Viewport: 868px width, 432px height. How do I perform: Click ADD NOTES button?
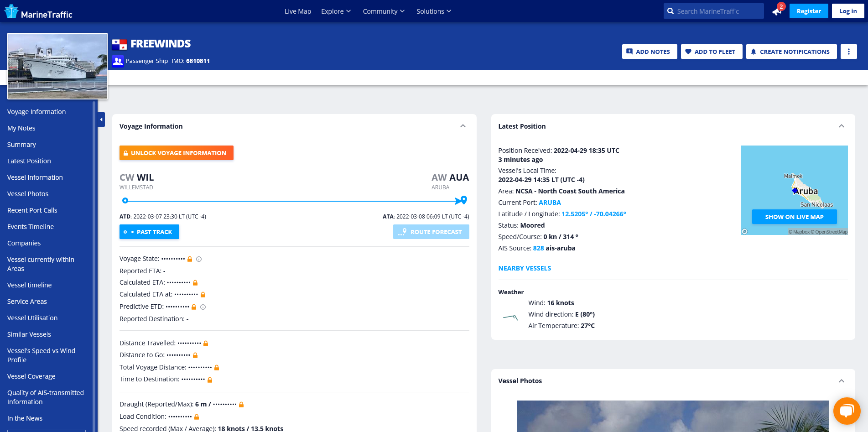[650, 52]
